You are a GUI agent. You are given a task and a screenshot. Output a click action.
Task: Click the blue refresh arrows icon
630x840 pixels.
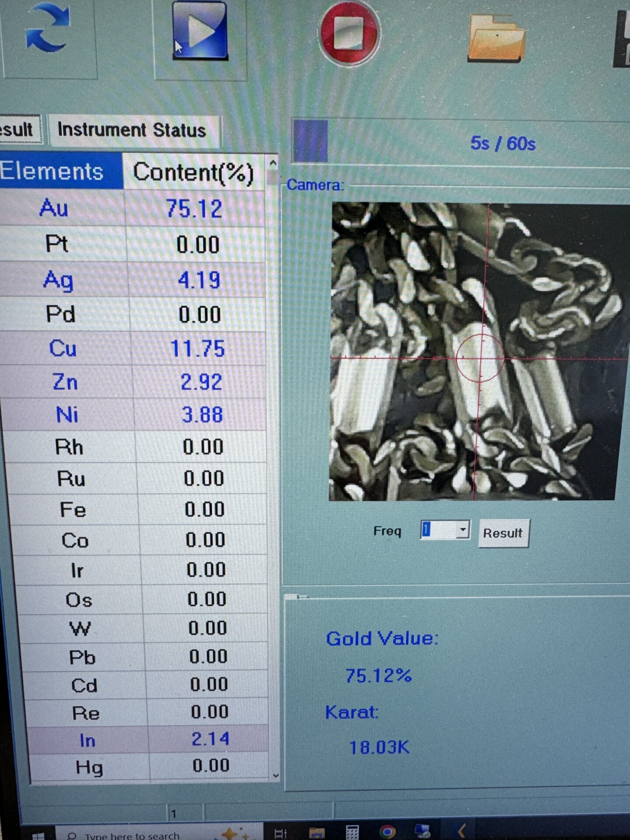pos(48,27)
